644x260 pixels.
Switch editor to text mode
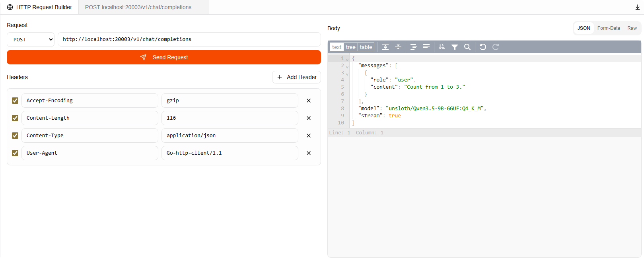[337, 47]
